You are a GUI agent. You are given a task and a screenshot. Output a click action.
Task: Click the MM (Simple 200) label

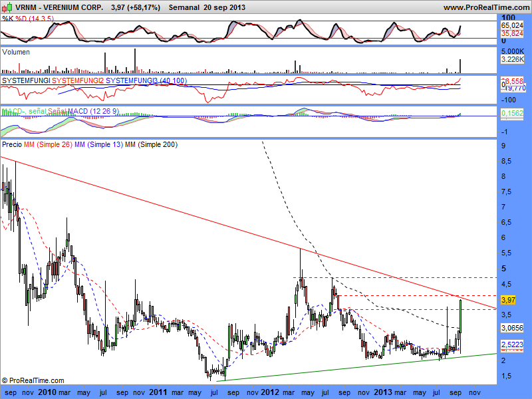(x=151, y=144)
